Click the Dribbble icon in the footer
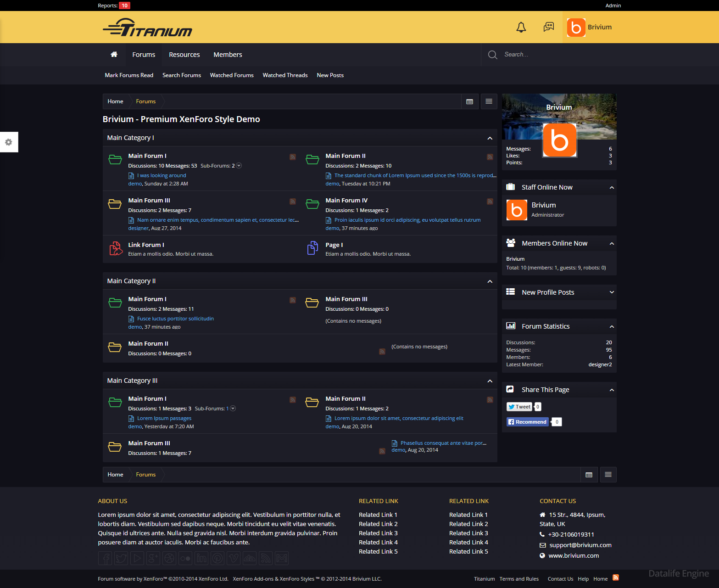 169,558
